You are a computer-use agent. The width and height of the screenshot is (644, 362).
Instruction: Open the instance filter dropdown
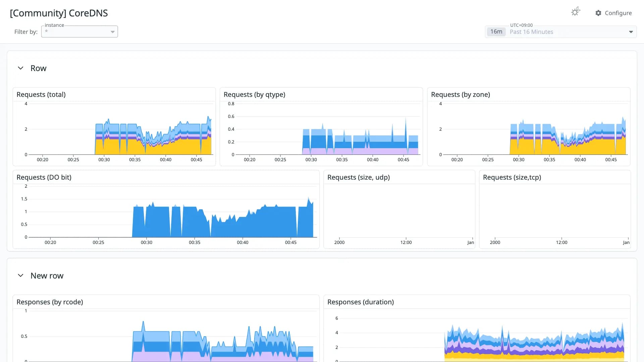click(x=79, y=32)
